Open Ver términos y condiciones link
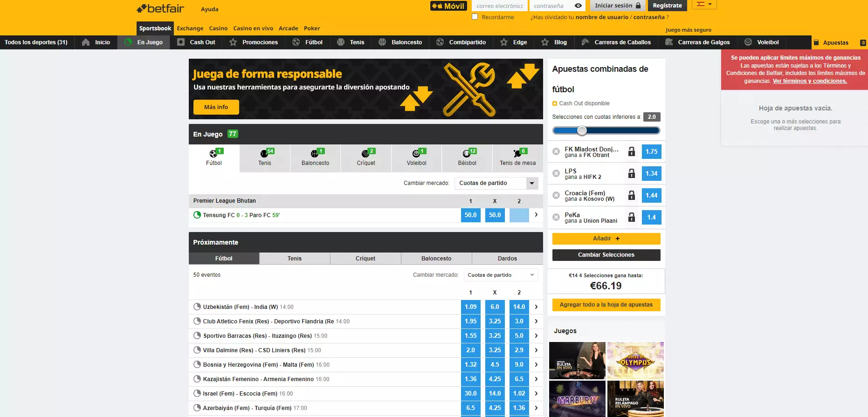 [x=810, y=81]
